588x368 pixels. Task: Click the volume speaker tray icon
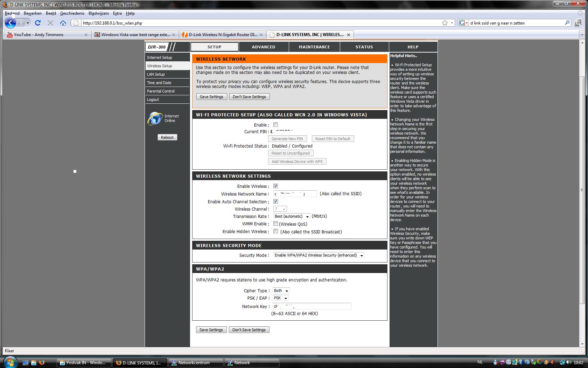click(569, 362)
